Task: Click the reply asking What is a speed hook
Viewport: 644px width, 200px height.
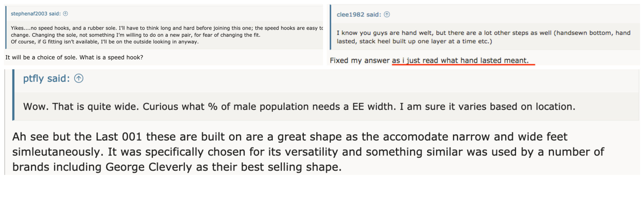Action: (74, 57)
